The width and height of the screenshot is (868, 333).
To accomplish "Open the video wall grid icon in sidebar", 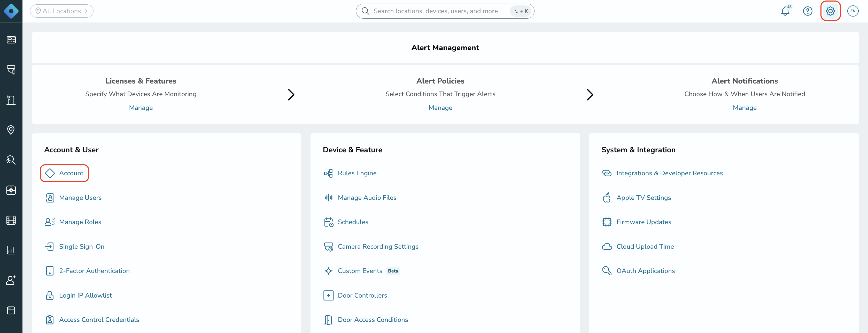I will pos(11,190).
